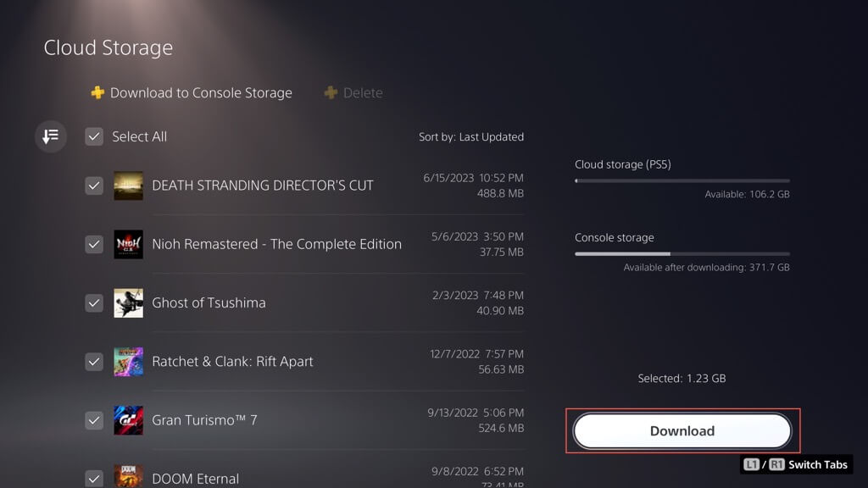
Task: Click the sort order icon button
Action: 51,136
